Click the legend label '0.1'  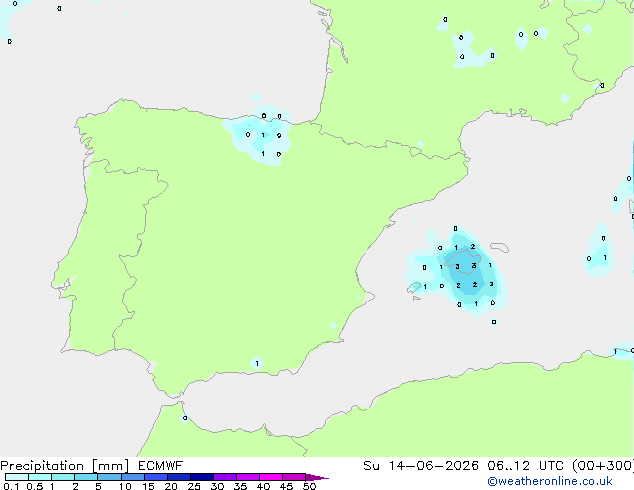[11, 486]
